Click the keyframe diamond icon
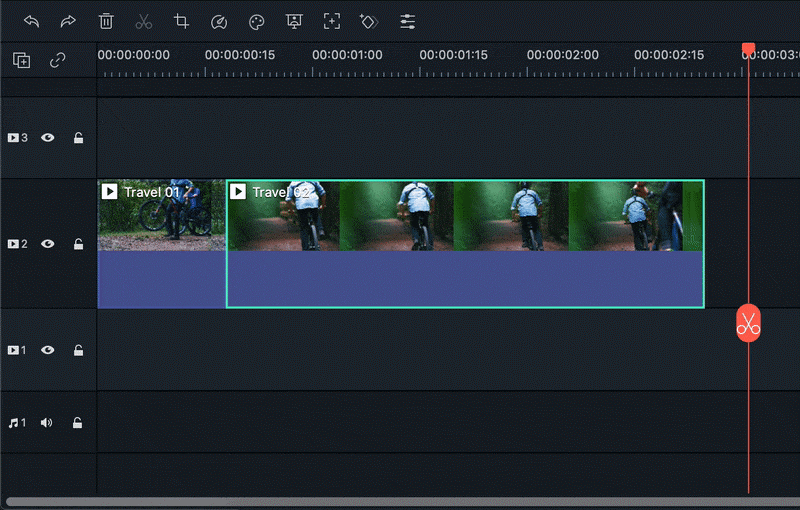 (x=369, y=21)
